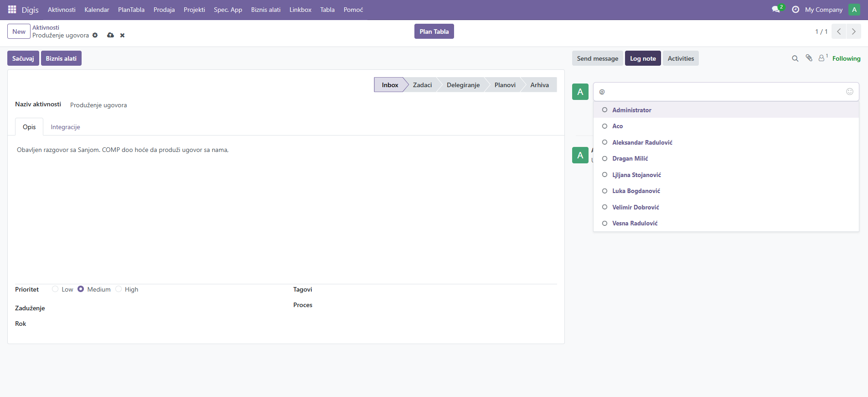Open the conversations chat bubble icon
The image size is (868, 397).
coord(776,10)
